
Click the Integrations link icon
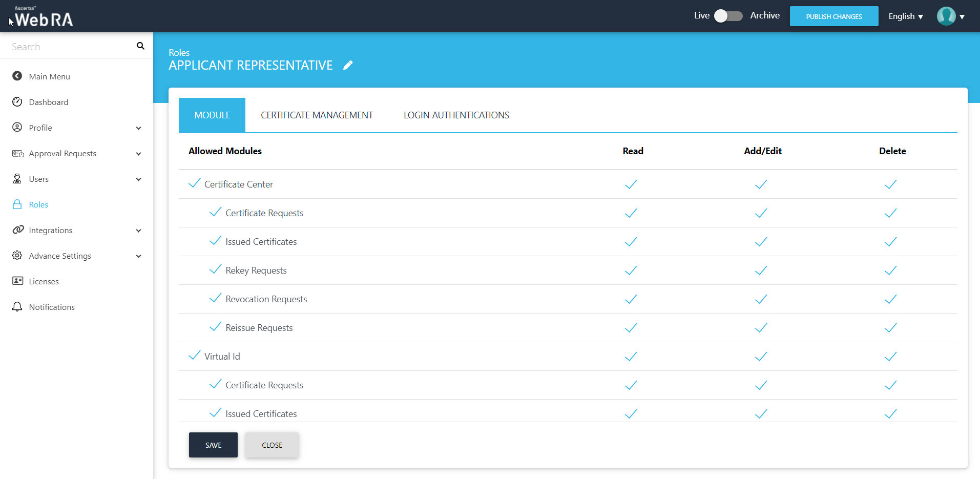click(18, 230)
